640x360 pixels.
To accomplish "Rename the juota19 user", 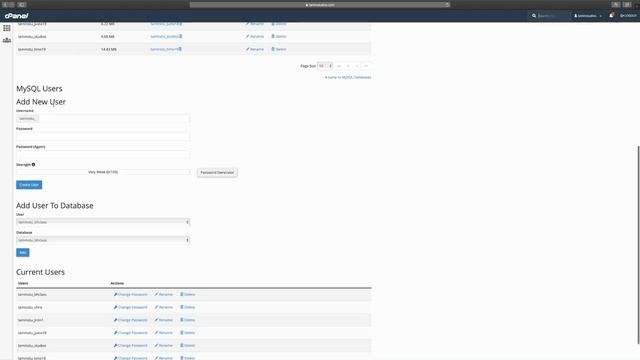I will [164, 333].
